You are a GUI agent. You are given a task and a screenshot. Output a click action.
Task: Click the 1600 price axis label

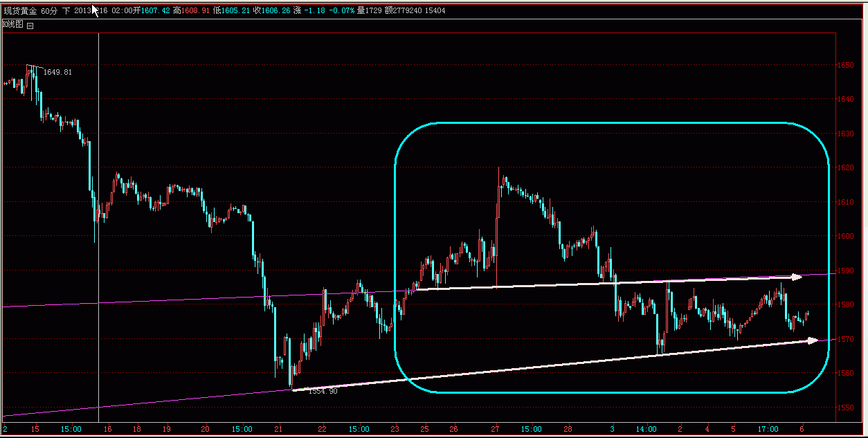(x=845, y=236)
